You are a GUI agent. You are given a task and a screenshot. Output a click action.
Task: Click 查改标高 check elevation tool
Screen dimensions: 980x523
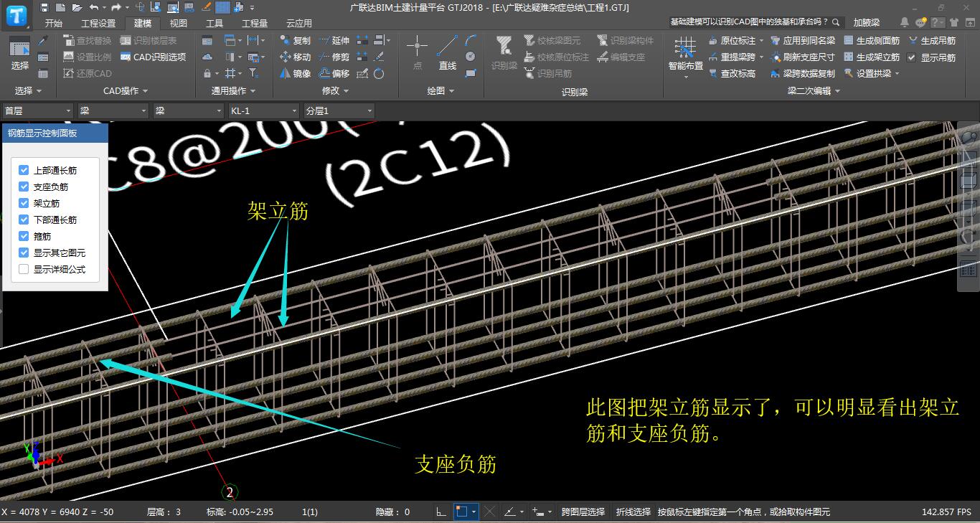pos(732,73)
